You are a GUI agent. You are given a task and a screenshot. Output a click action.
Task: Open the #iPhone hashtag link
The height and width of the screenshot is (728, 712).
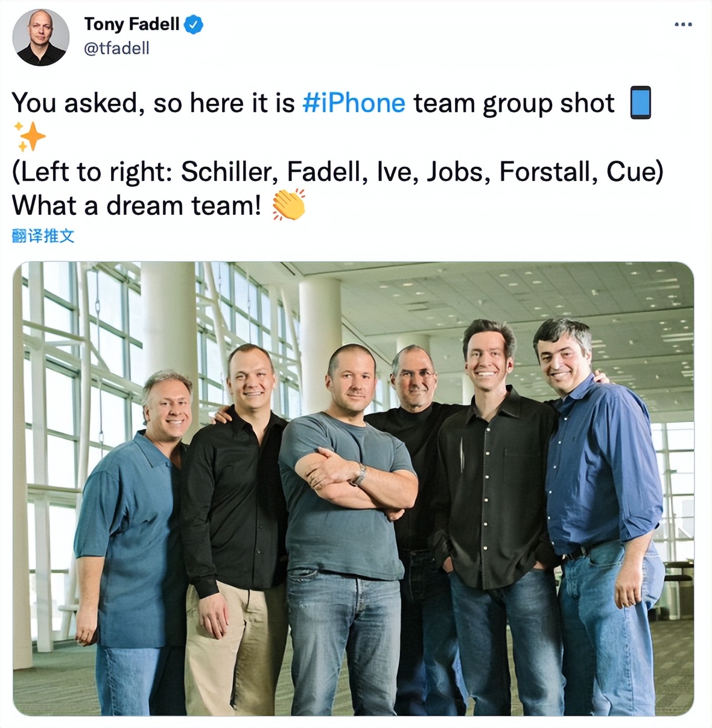(x=354, y=103)
